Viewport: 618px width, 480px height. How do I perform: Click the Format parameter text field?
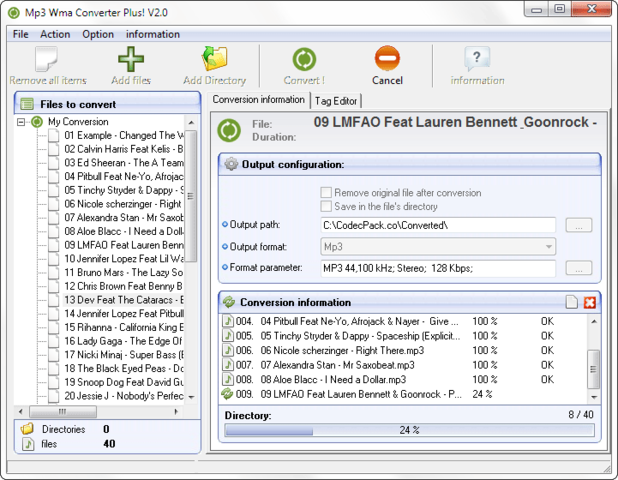(438, 268)
